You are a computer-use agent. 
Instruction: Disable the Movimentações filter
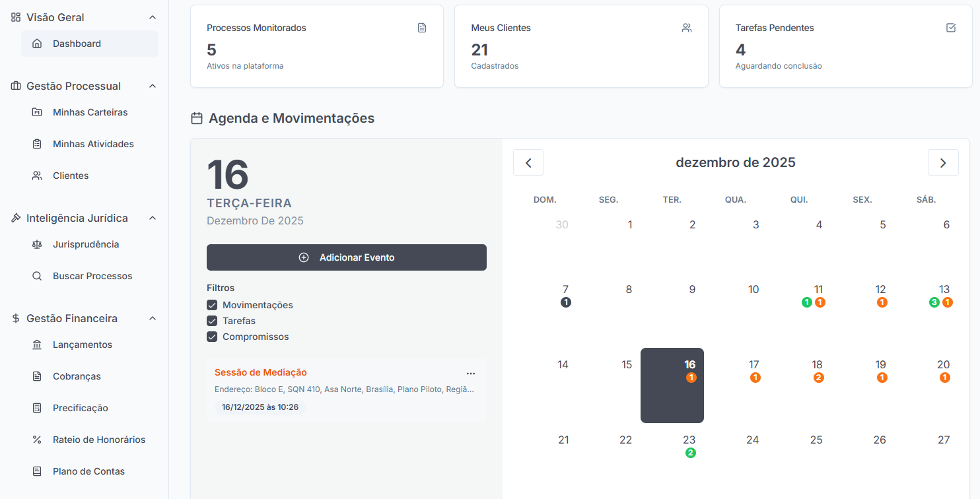click(212, 304)
